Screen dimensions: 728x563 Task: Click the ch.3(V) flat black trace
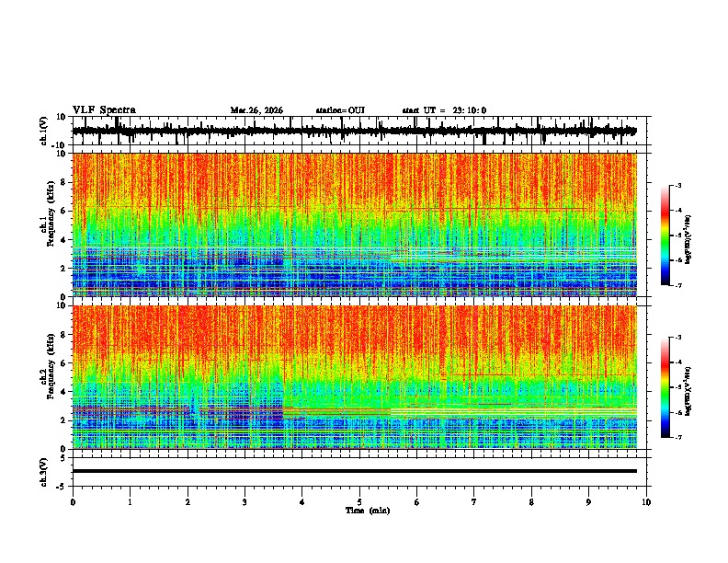coord(354,471)
